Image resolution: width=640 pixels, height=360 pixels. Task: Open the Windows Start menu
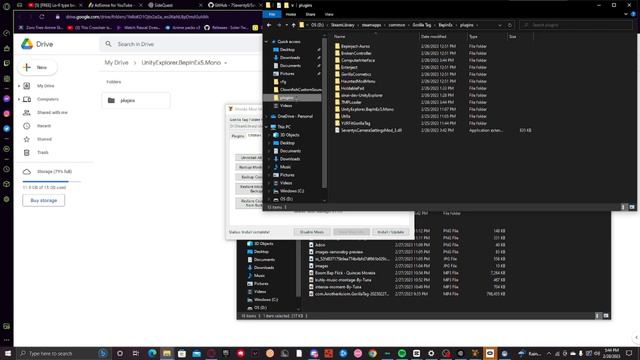coord(7,353)
